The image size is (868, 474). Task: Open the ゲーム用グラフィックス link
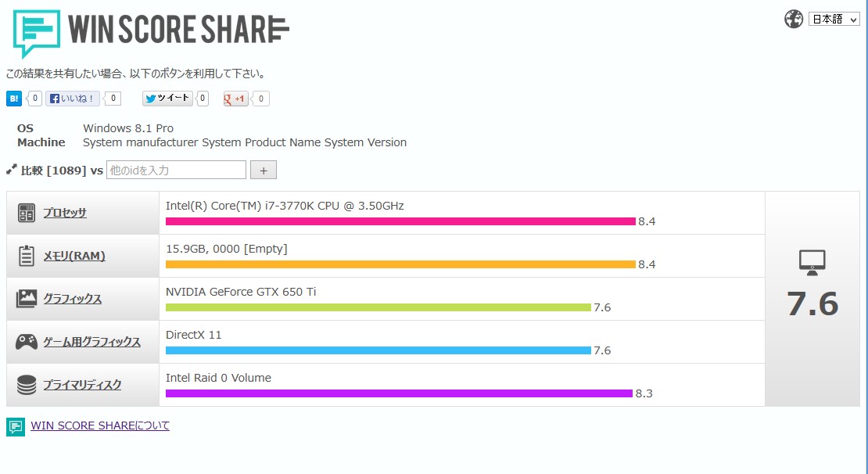[91, 342]
